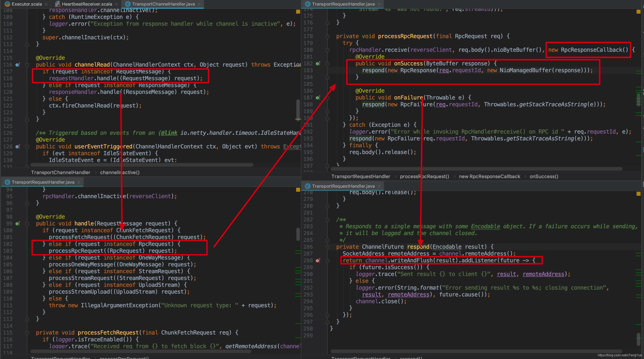Viewport: 644px width, 359px height.
Task: Fold the handle method at line 99
Action: coord(27,224)
